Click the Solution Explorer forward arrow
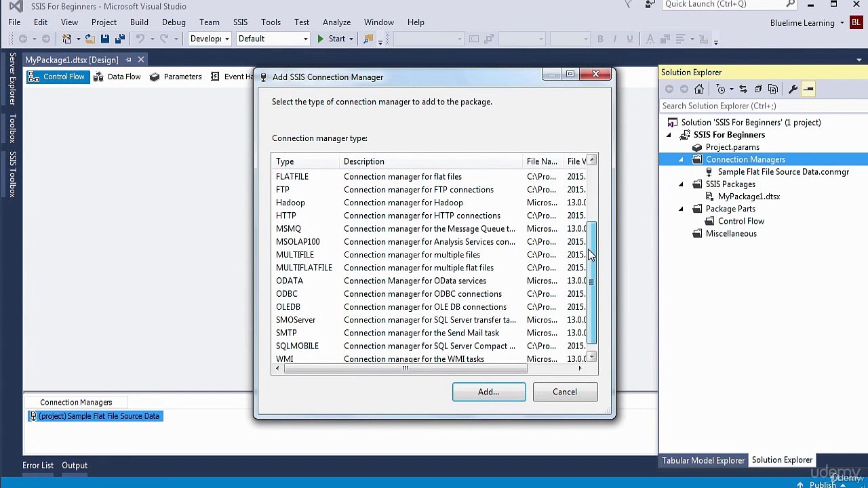The image size is (868, 488). [x=684, y=89]
